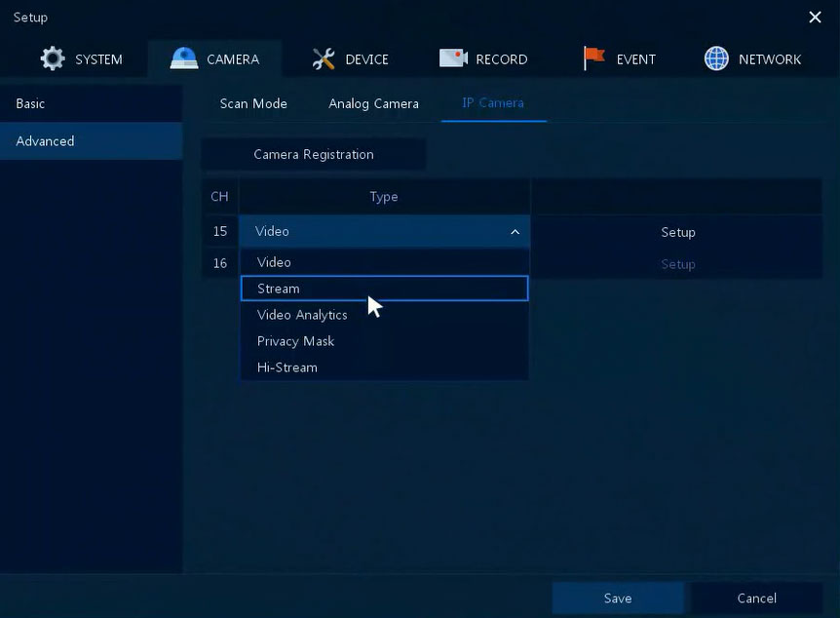Click the NETWORK globe icon

click(x=716, y=59)
